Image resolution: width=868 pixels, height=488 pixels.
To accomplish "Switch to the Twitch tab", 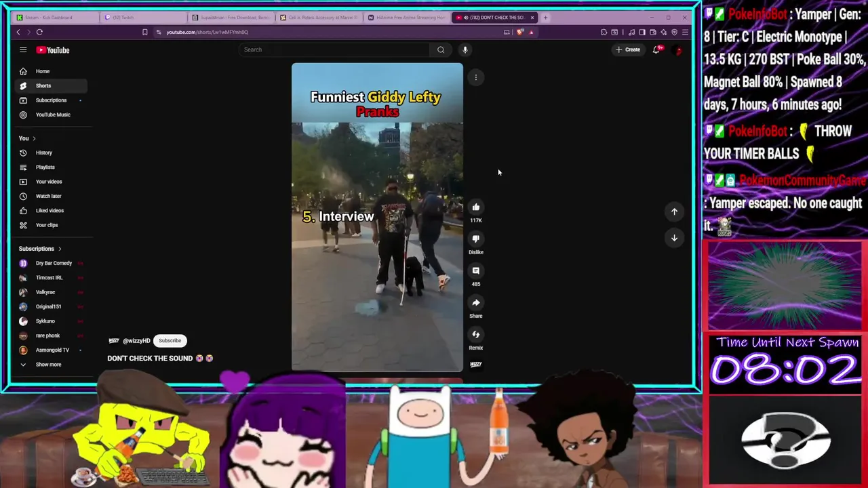I will [142, 18].
